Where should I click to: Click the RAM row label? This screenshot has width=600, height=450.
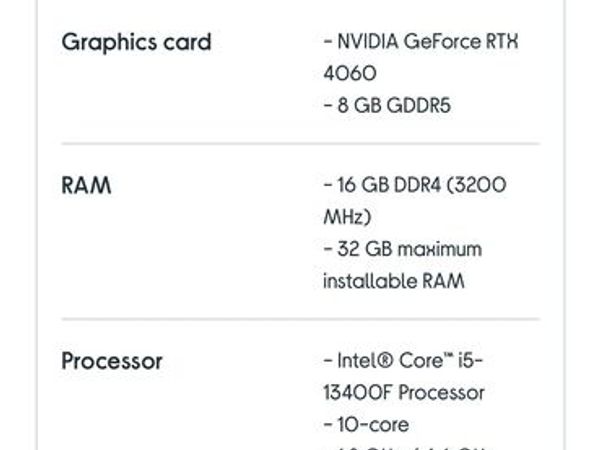tap(86, 186)
